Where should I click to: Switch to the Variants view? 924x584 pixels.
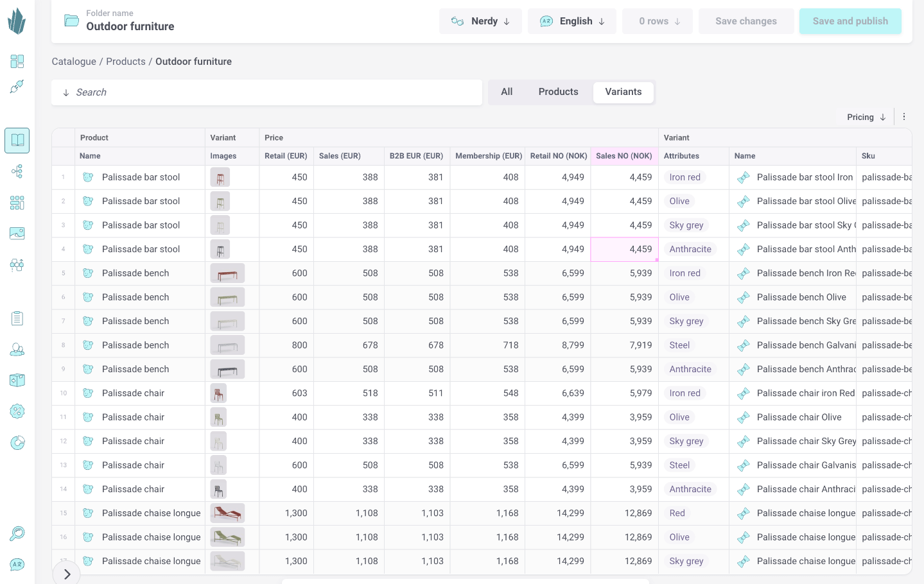(x=623, y=92)
